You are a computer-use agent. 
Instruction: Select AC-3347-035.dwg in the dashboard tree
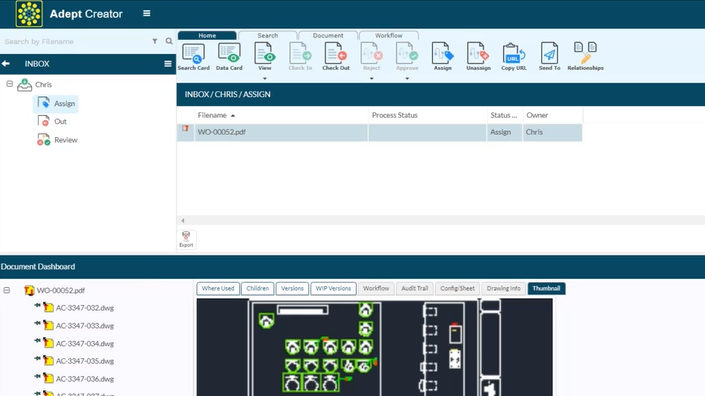tap(85, 361)
